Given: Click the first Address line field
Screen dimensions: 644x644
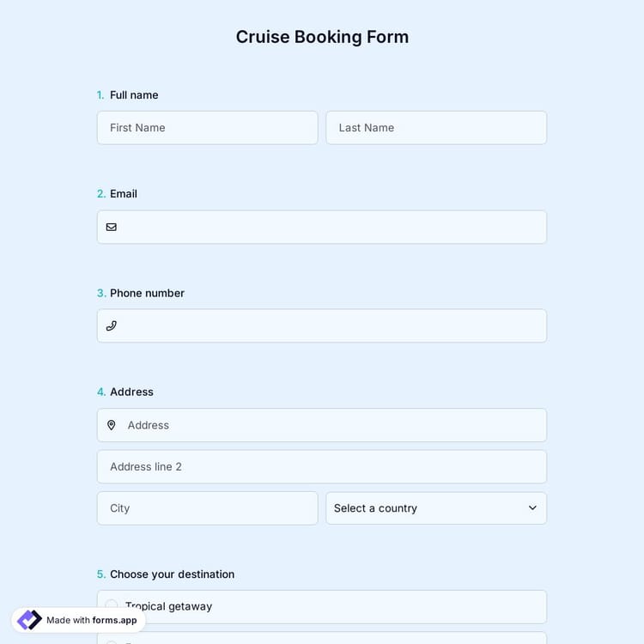Looking at the screenshot, I should pyautogui.click(x=331, y=425).
